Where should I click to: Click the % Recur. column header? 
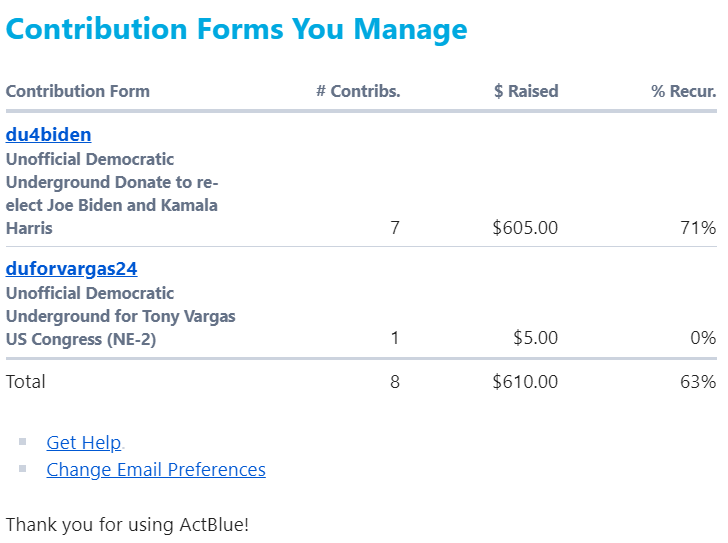pos(684,91)
